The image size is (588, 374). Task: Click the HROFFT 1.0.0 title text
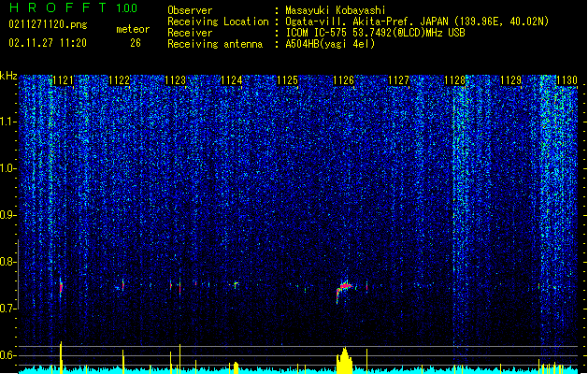coord(73,7)
